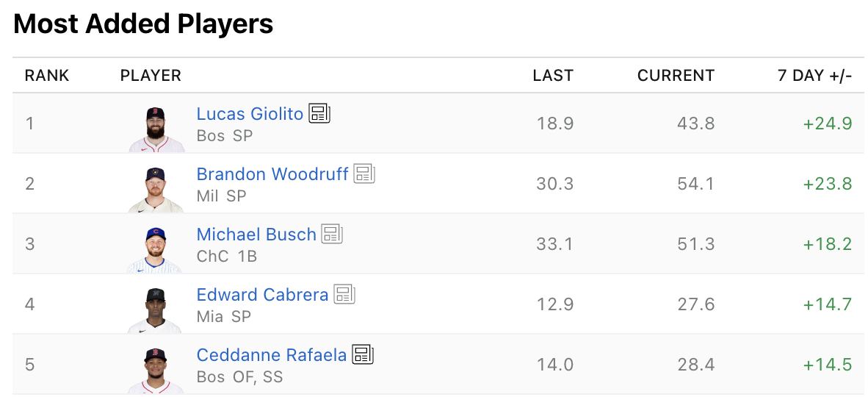Click Ceddanne Rafaela's news icon

click(x=363, y=354)
